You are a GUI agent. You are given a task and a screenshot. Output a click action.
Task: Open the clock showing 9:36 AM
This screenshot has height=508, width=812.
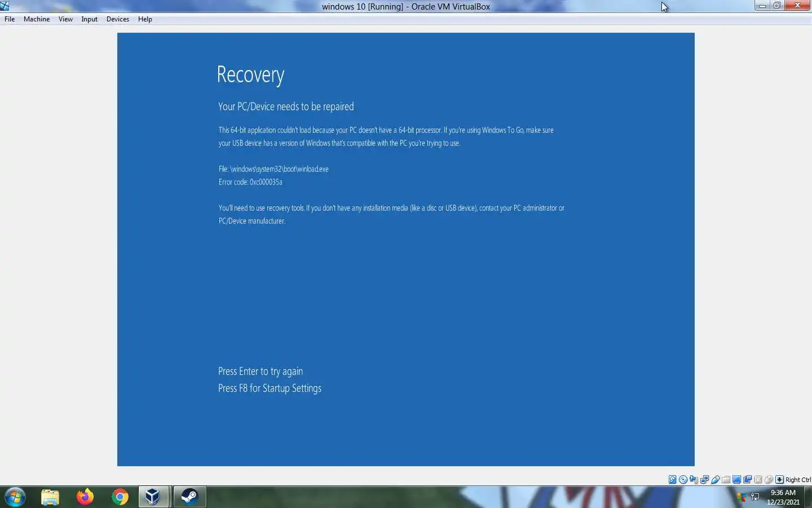(783, 497)
